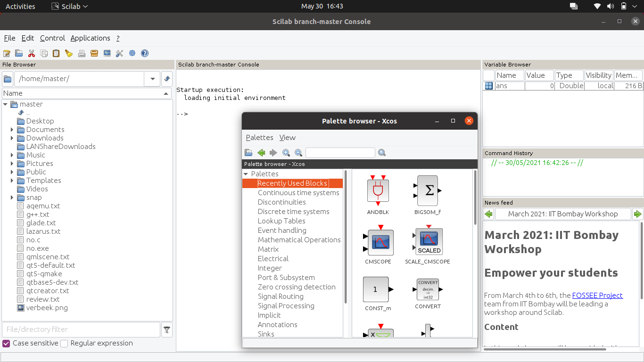Show next news feed item

click(637, 214)
